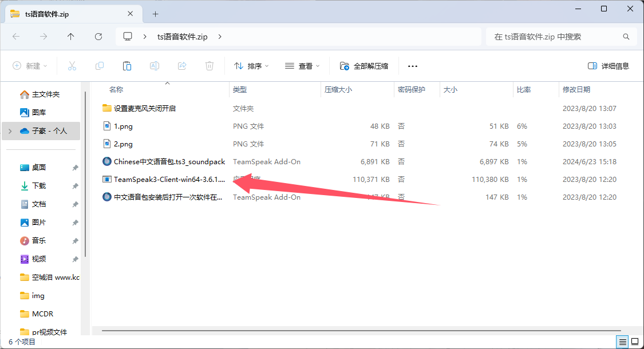Image resolution: width=644 pixels, height=349 pixels.
Task: Click 2024/6/23 15:18 date cell
Action: click(590, 161)
